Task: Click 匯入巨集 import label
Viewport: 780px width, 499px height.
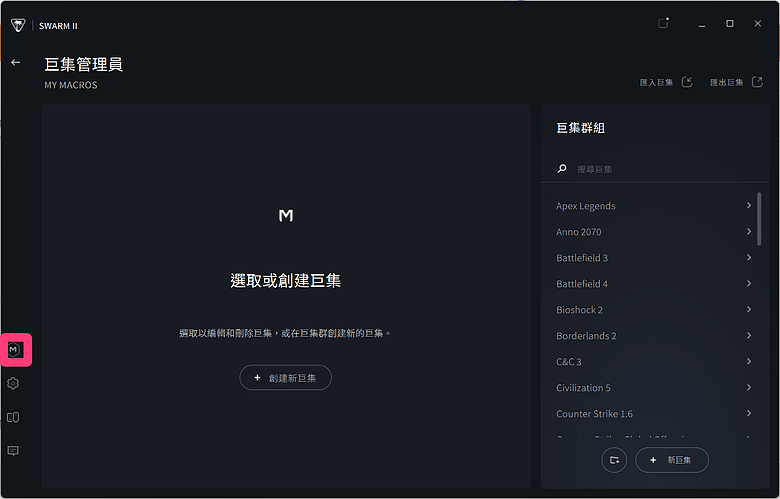Action: (656, 83)
